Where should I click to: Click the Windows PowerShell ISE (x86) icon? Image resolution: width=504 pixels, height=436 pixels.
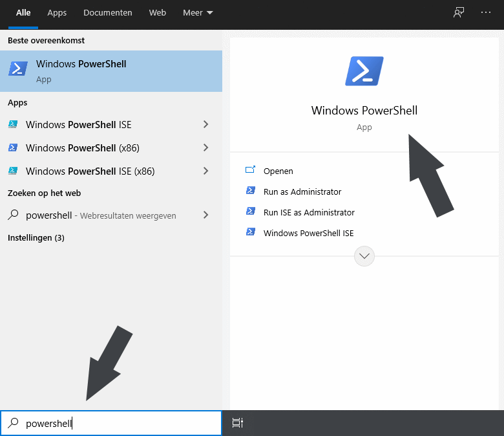click(x=13, y=171)
